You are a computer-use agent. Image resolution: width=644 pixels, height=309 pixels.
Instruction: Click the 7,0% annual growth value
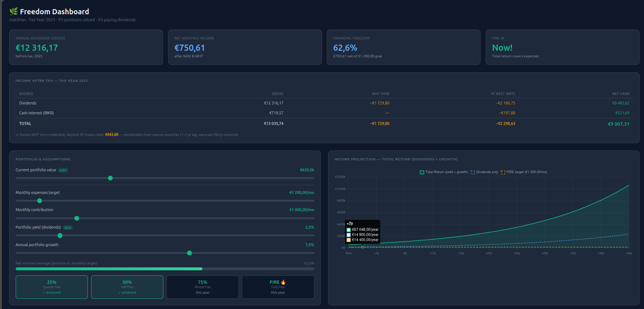(x=310, y=245)
